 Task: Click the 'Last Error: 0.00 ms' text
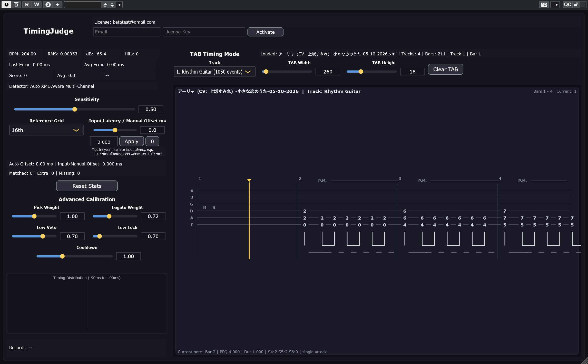30,65
